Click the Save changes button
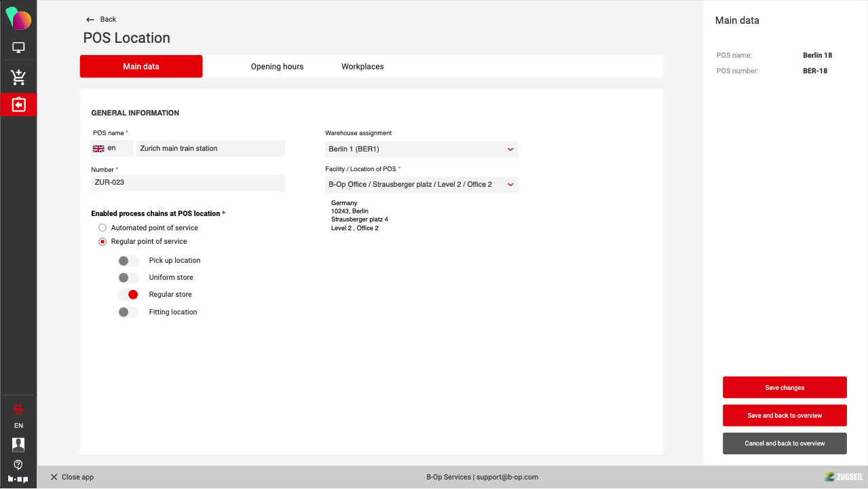 [785, 388]
